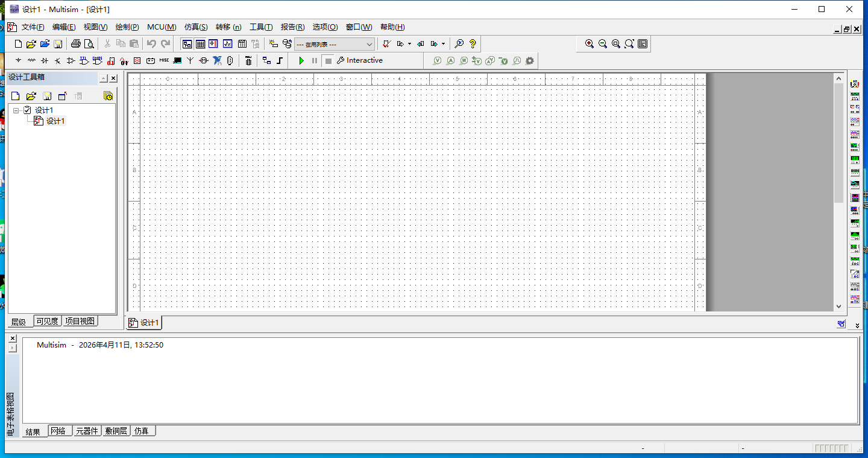Open the TTL component library
Screen dimensions: 868x458
tap(84, 60)
